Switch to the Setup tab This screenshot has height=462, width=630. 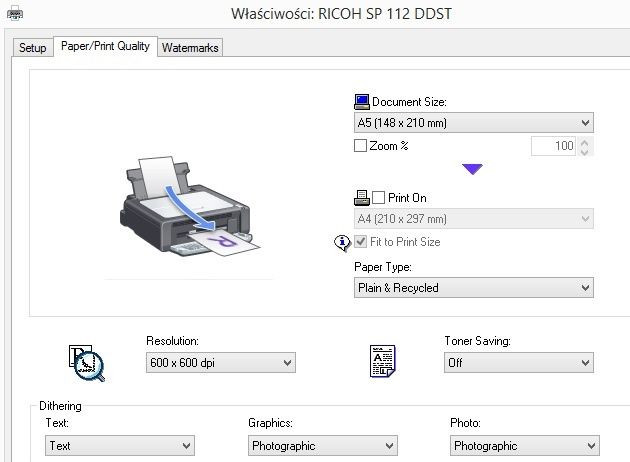33,47
